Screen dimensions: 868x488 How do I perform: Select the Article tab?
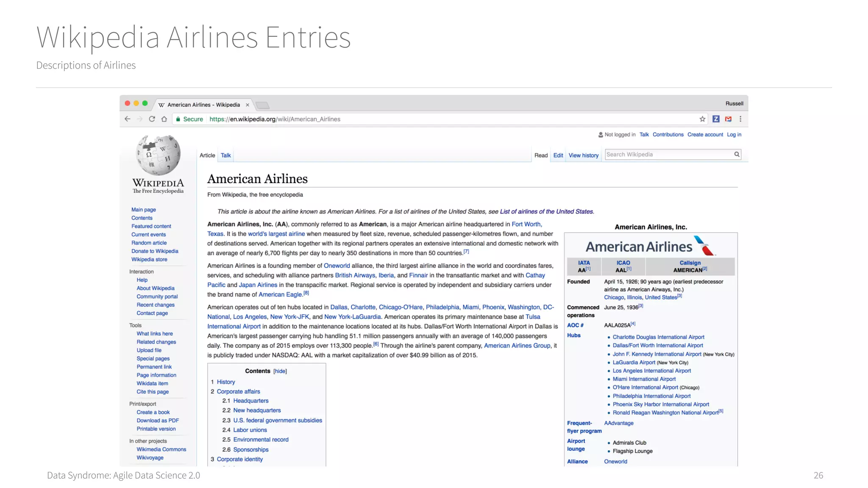[207, 155]
